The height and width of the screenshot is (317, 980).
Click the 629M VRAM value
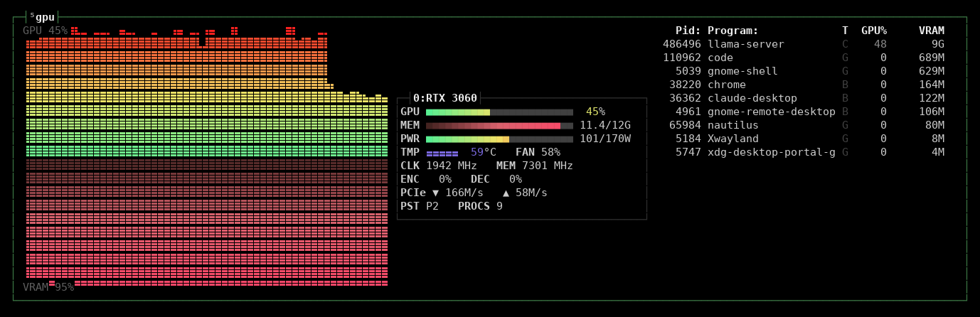932,71
